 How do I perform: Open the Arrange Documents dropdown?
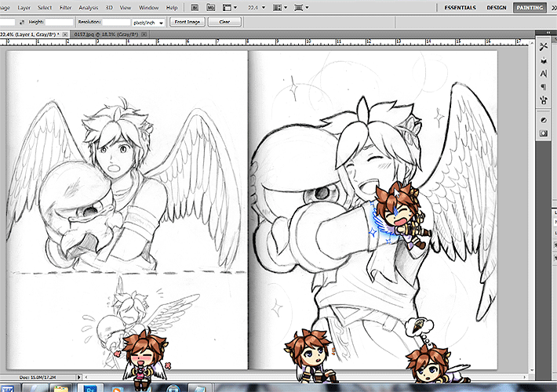point(280,7)
